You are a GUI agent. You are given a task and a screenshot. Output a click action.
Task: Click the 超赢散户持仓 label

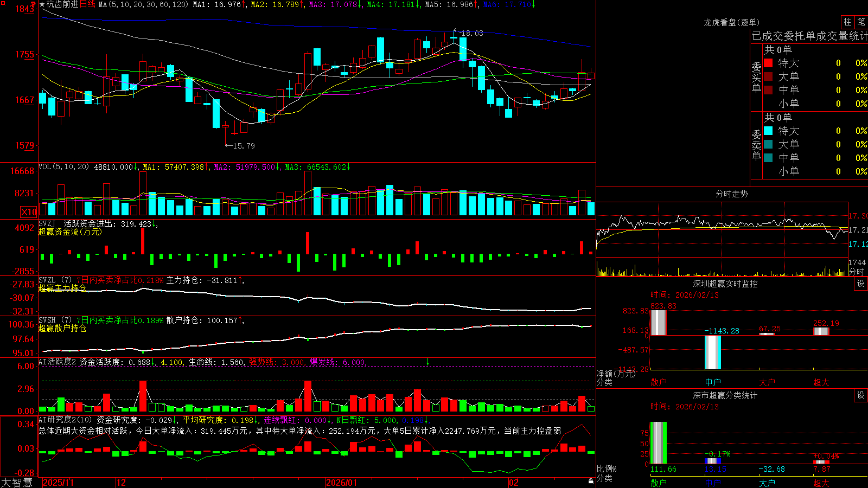click(x=62, y=328)
